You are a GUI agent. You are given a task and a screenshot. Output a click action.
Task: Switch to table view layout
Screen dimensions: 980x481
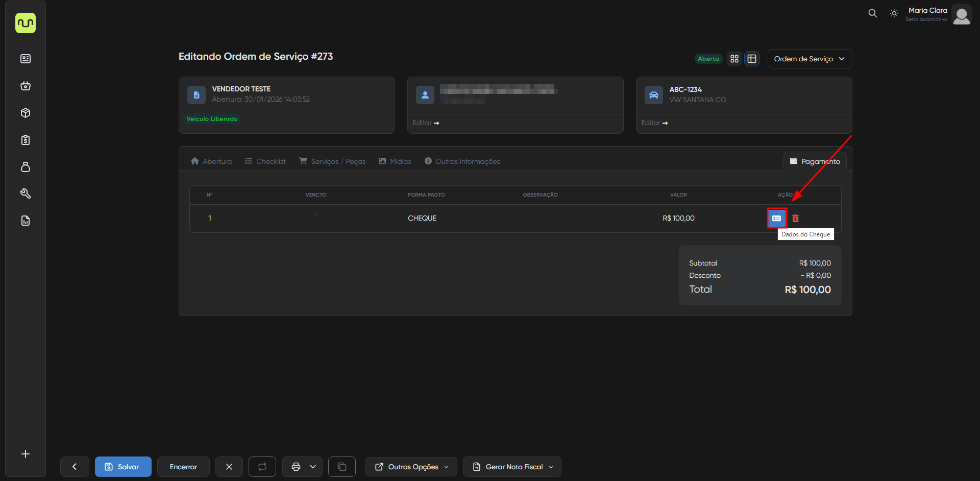(752, 59)
